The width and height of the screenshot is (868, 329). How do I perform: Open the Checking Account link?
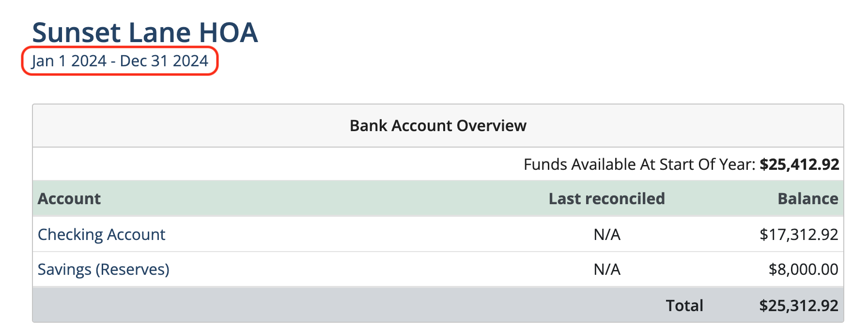point(101,235)
